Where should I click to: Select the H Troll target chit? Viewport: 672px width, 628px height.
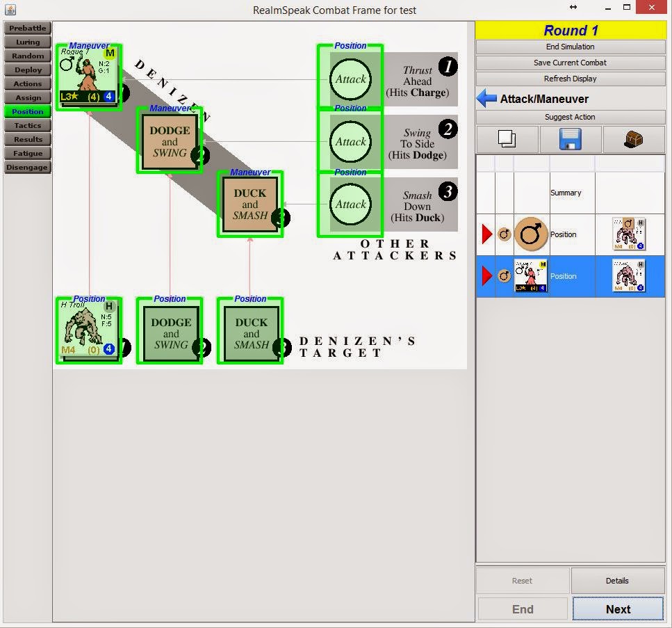click(x=89, y=330)
